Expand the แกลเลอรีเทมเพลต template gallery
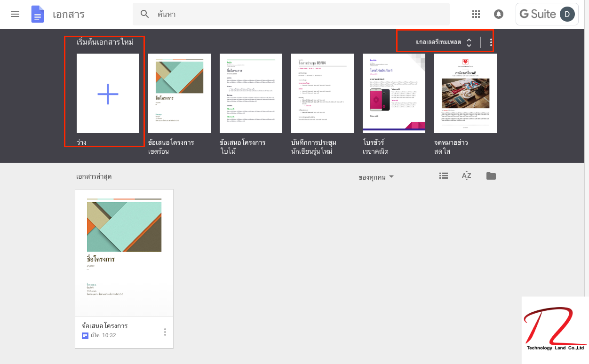The width and height of the screenshot is (589, 364). (443, 43)
